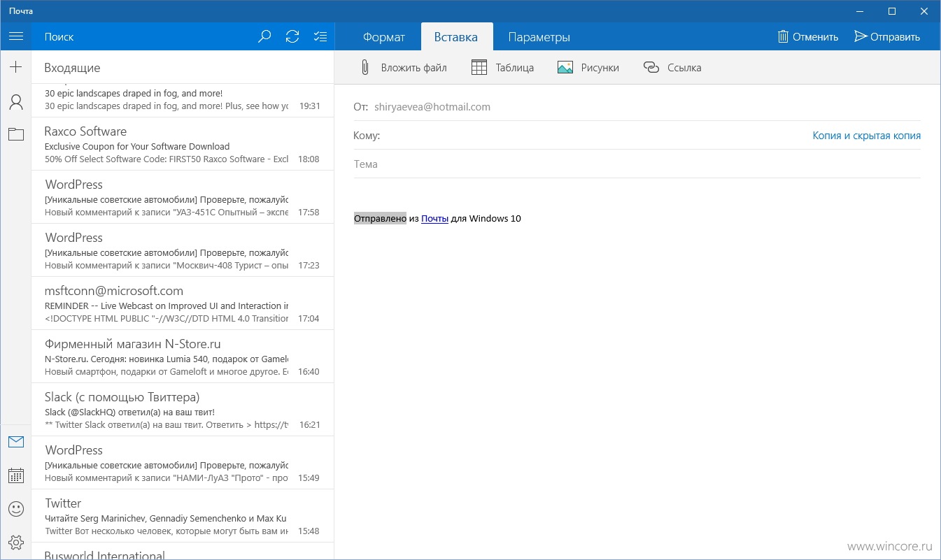The image size is (941, 560).
Task: Click Вложить файл button label
Action: pos(413,68)
